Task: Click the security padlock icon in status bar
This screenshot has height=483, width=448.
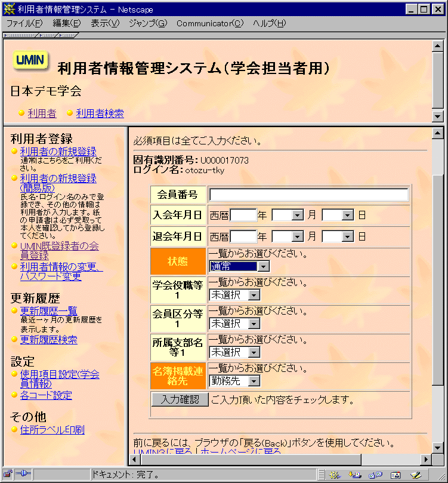Action: 8,475
